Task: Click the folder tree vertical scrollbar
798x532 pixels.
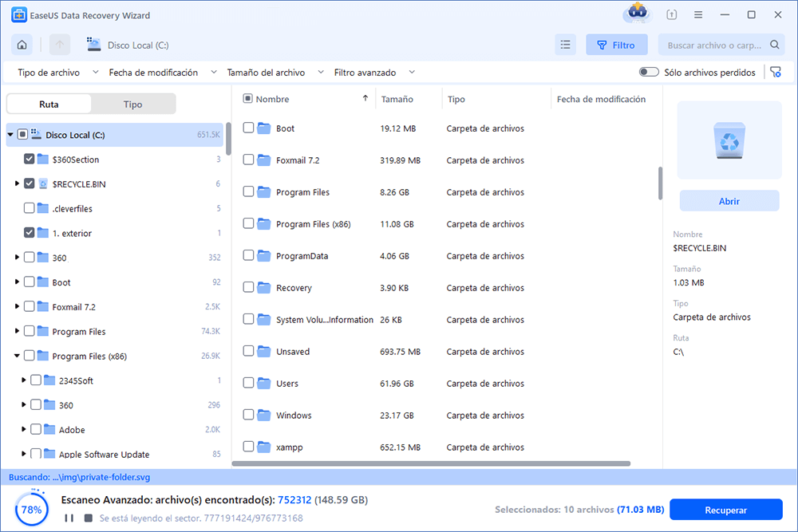Action: pyautogui.click(x=228, y=138)
